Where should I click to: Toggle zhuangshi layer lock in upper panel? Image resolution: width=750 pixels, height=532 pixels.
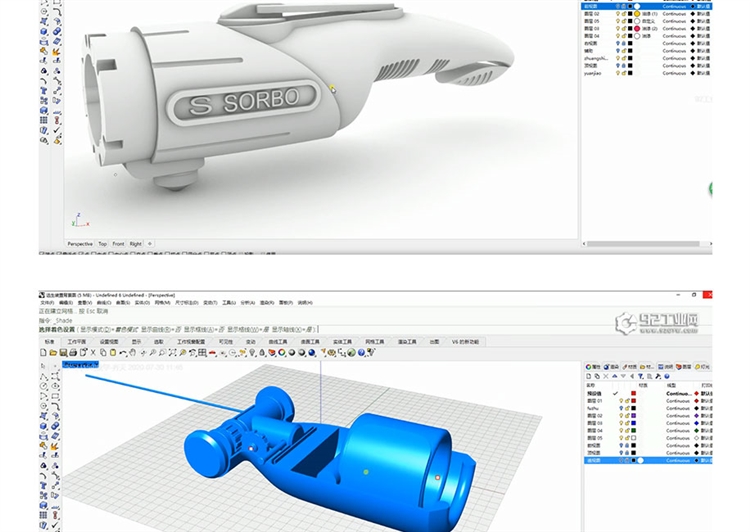tap(624, 58)
